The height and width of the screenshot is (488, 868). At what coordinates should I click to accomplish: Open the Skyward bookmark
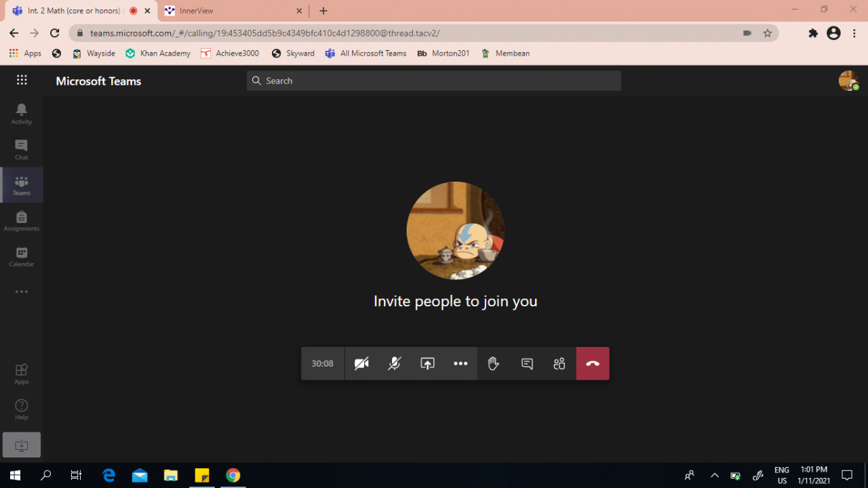(293, 54)
